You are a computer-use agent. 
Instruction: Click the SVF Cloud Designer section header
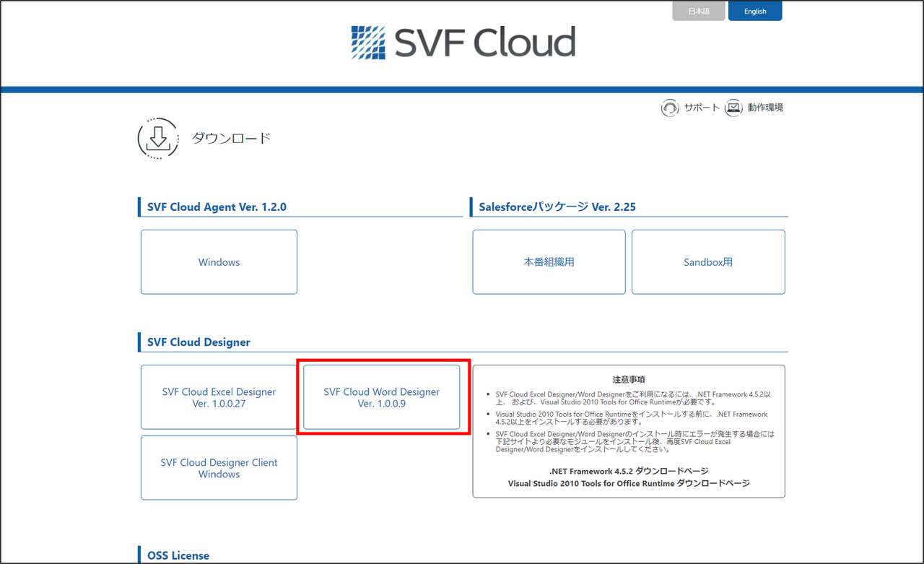[199, 342]
